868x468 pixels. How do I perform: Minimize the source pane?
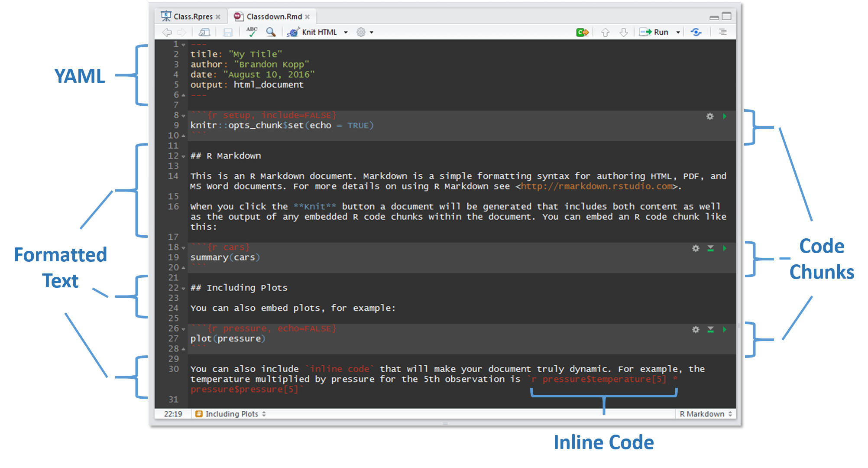pos(714,17)
